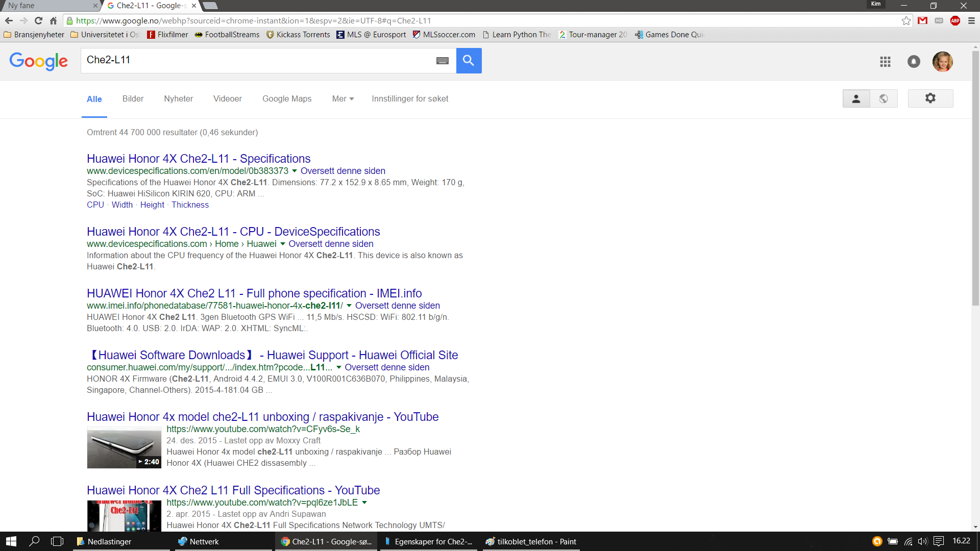Image resolution: width=980 pixels, height=551 pixels.
Task: Select the Bilder search tab
Action: (133, 99)
